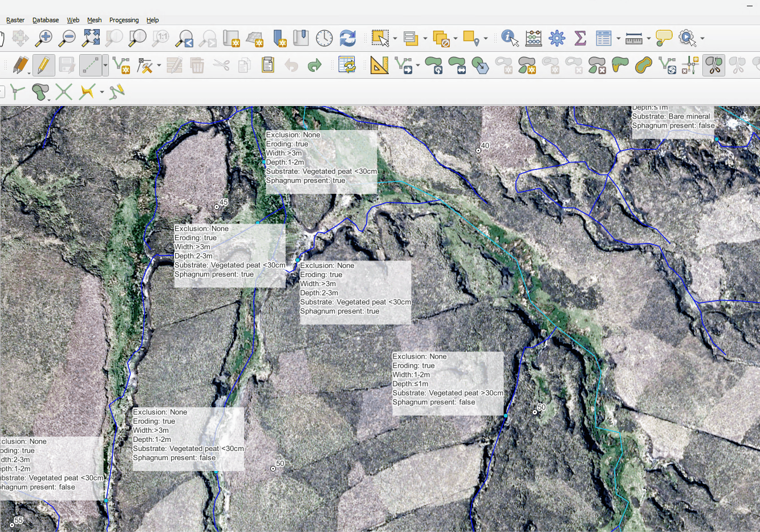Toggle the Map Tips speech bubble
The width and height of the screenshot is (760, 532).
664,38
